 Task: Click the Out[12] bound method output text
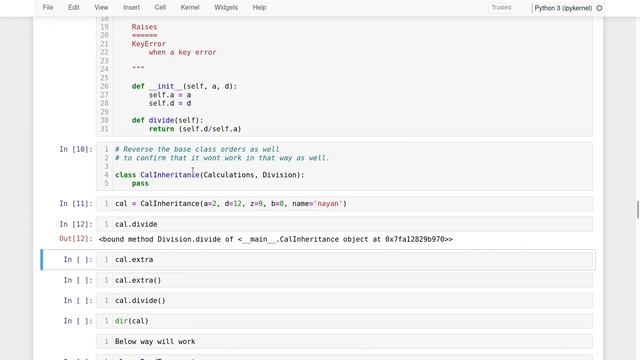click(x=276, y=239)
